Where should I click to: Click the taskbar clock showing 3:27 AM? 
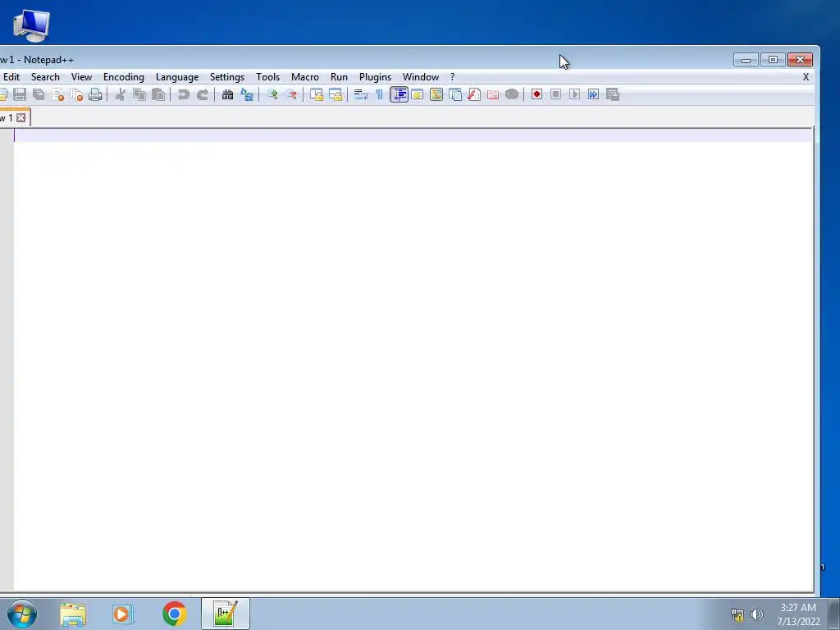(x=798, y=614)
